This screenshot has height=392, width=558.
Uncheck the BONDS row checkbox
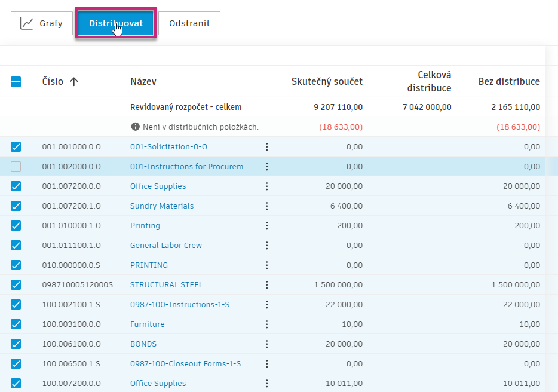(x=16, y=344)
